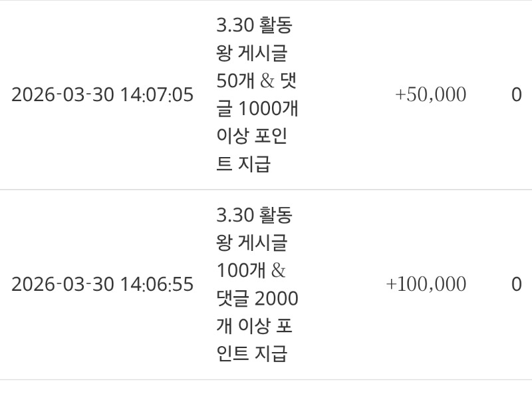Click the 14:07:05 timestamp entry
The height and width of the screenshot is (394, 532).
[x=102, y=95]
